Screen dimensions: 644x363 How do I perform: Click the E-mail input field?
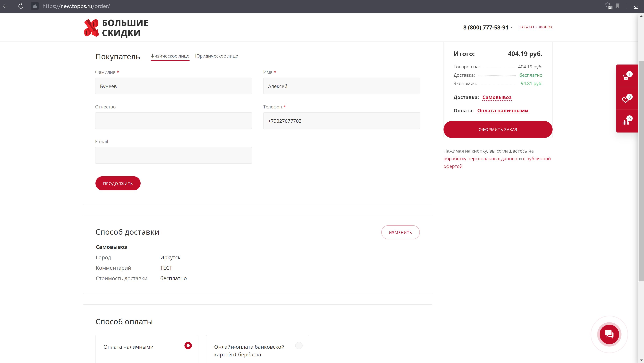[173, 155]
